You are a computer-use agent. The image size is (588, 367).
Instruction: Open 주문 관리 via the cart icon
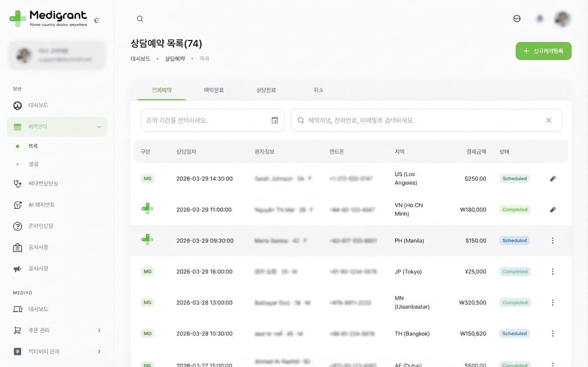tap(17, 330)
